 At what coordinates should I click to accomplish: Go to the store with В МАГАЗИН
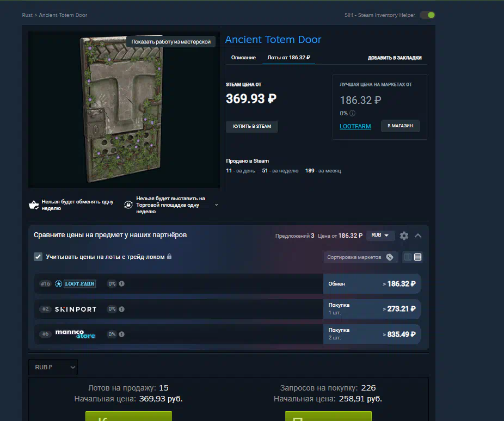pyautogui.click(x=400, y=126)
